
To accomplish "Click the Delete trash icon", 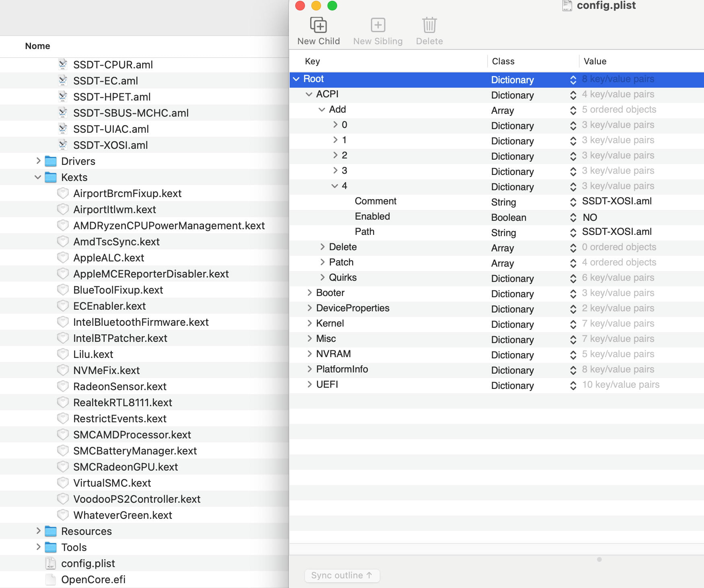I will coord(429,25).
